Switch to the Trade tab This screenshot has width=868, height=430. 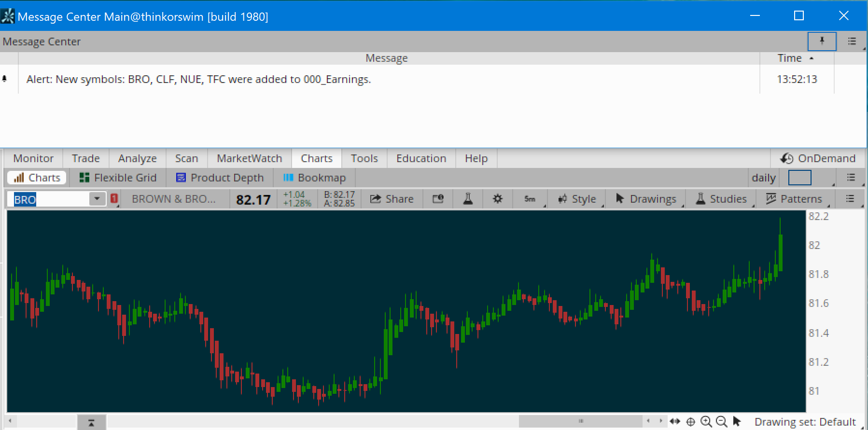pyautogui.click(x=85, y=158)
